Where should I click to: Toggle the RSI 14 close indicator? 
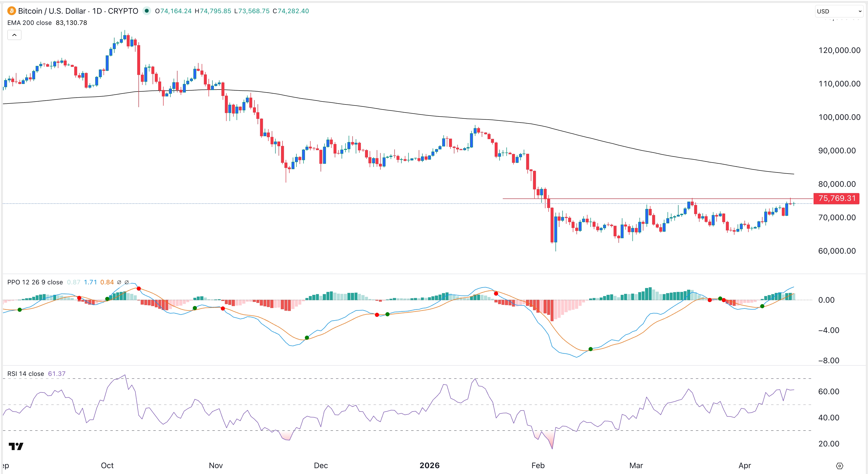pyautogui.click(x=25, y=374)
